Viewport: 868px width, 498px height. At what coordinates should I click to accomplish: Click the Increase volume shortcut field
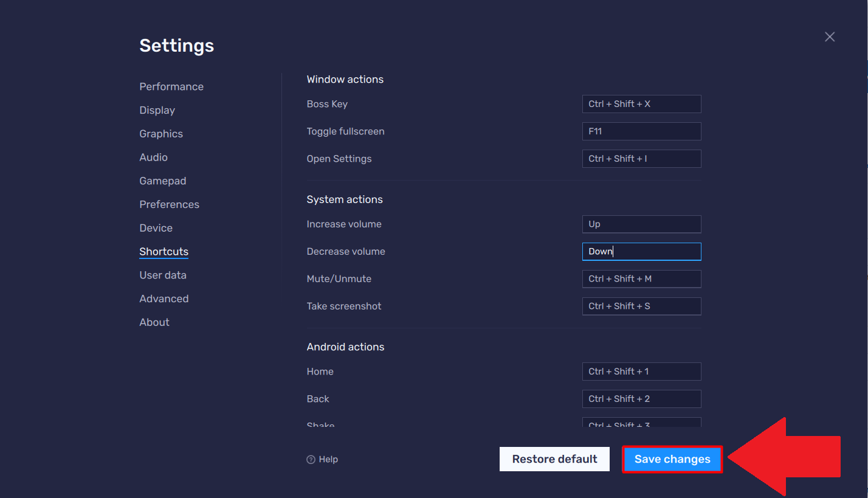pyautogui.click(x=641, y=224)
